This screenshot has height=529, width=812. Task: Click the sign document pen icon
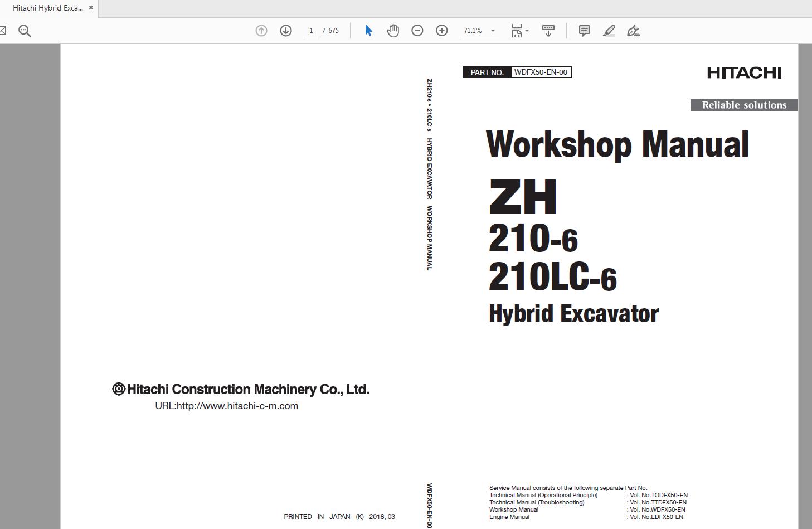coord(633,31)
